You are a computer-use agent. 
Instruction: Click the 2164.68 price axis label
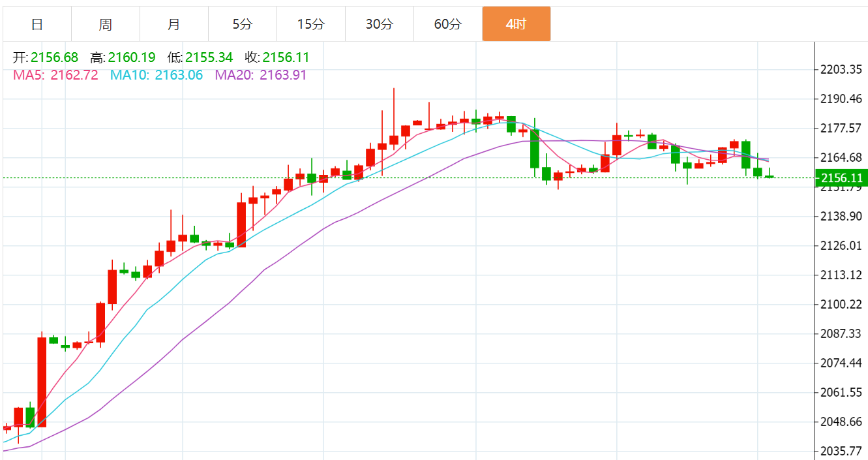[x=840, y=158]
